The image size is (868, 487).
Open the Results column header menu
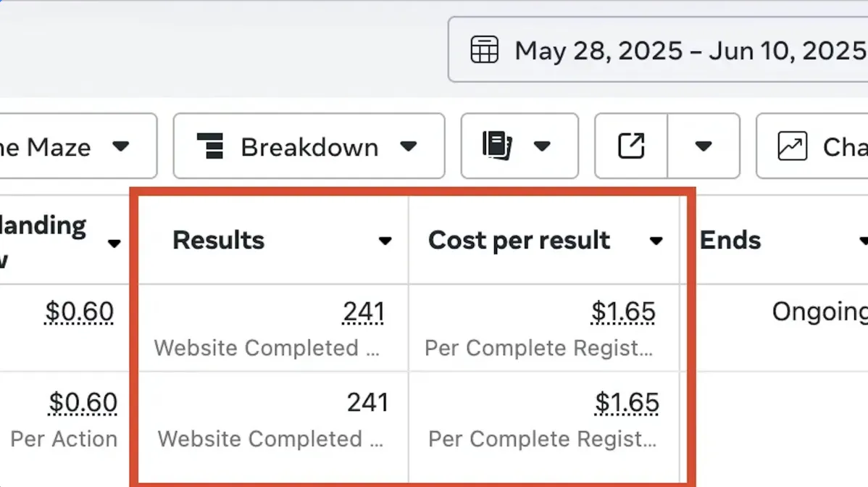point(385,241)
